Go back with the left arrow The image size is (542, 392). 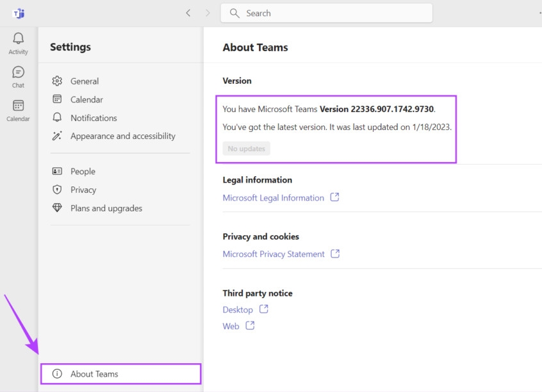click(188, 13)
